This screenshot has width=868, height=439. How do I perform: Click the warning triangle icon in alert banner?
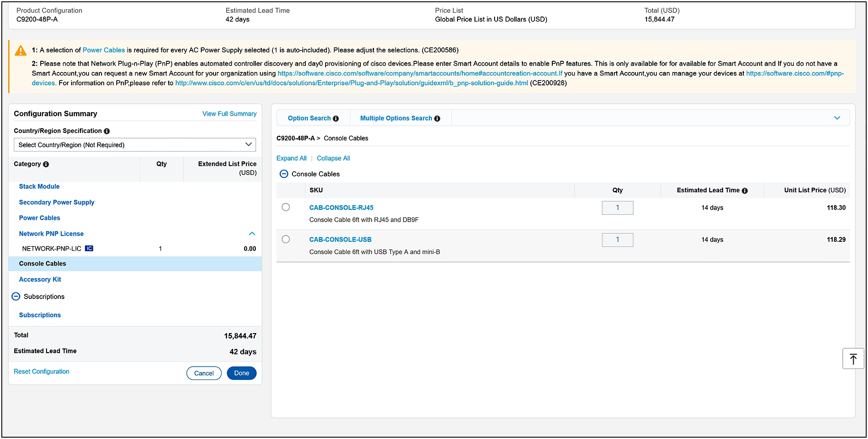pyautogui.click(x=21, y=51)
